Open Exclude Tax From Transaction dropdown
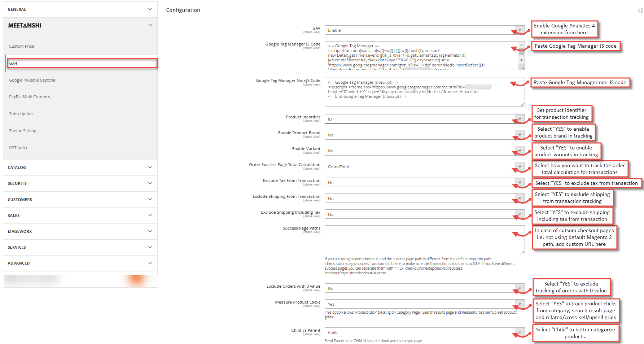 425,183
